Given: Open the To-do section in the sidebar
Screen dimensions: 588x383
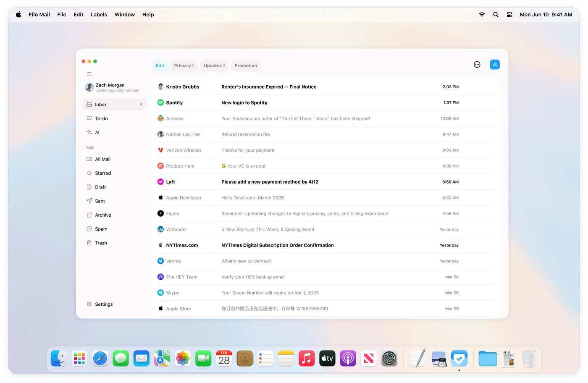Looking at the screenshot, I should point(101,118).
